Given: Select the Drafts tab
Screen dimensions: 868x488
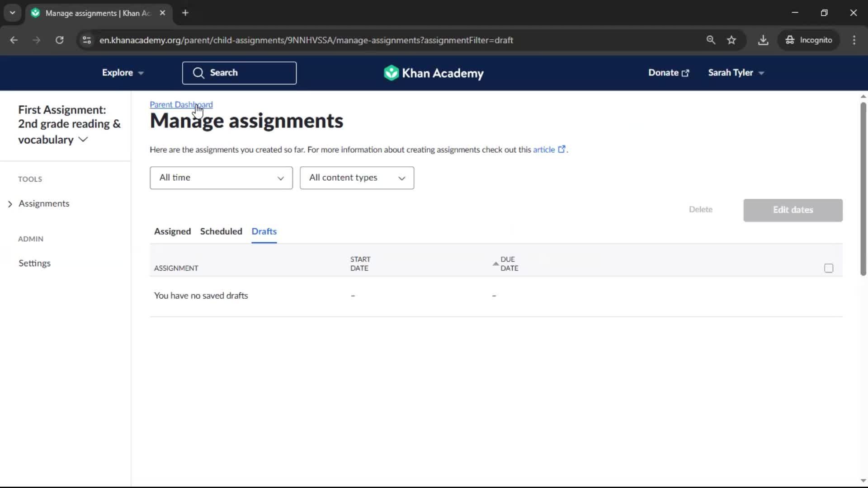Looking at the screenshot, I should (x=264, y=231).
